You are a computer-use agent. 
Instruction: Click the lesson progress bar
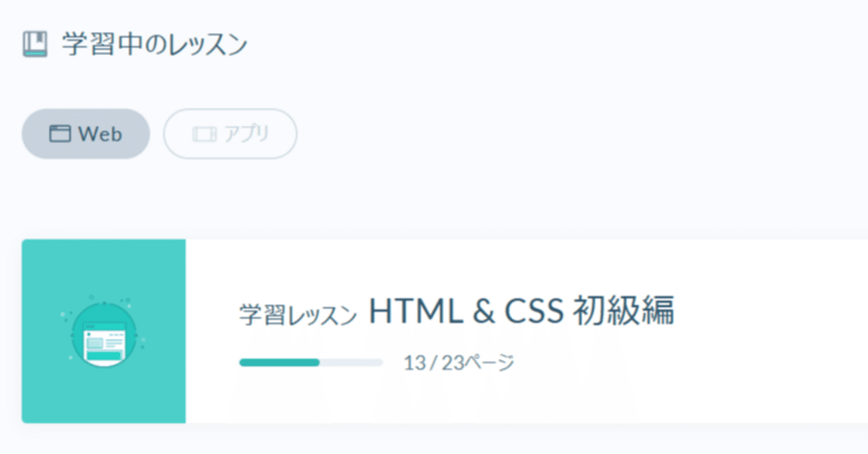pos(312,363)
